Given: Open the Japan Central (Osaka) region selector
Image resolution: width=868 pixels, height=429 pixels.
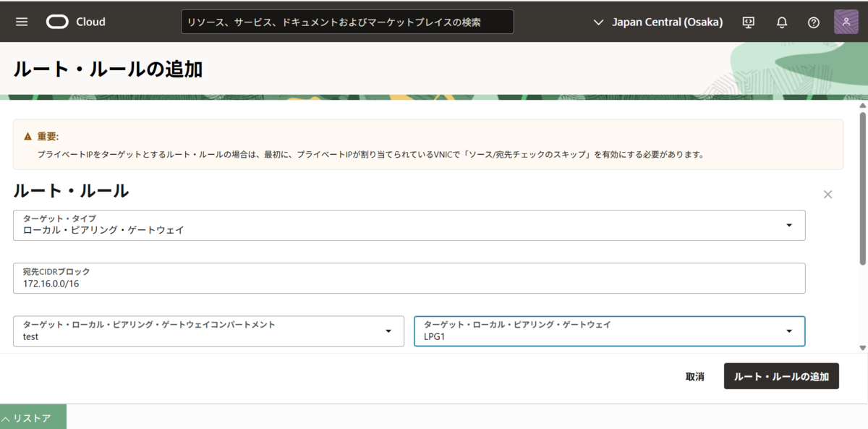Looking at the screenshot, I should (x=658, y=22).
